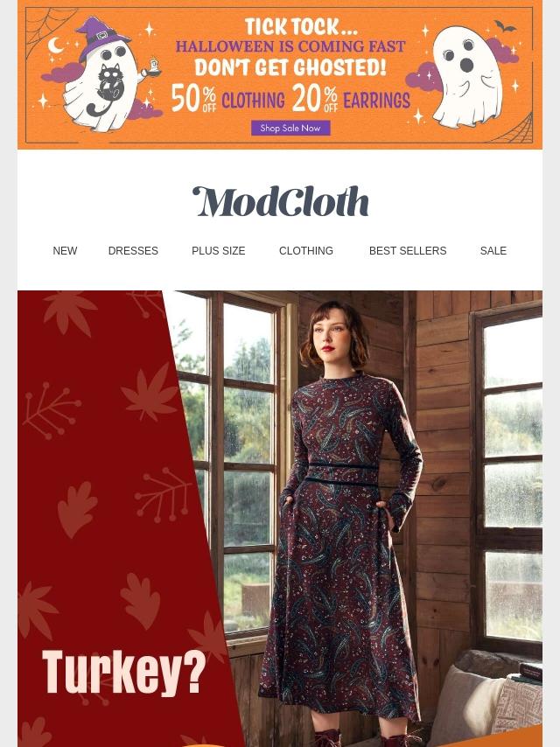Click the crescent moon icon

[55, 45]
